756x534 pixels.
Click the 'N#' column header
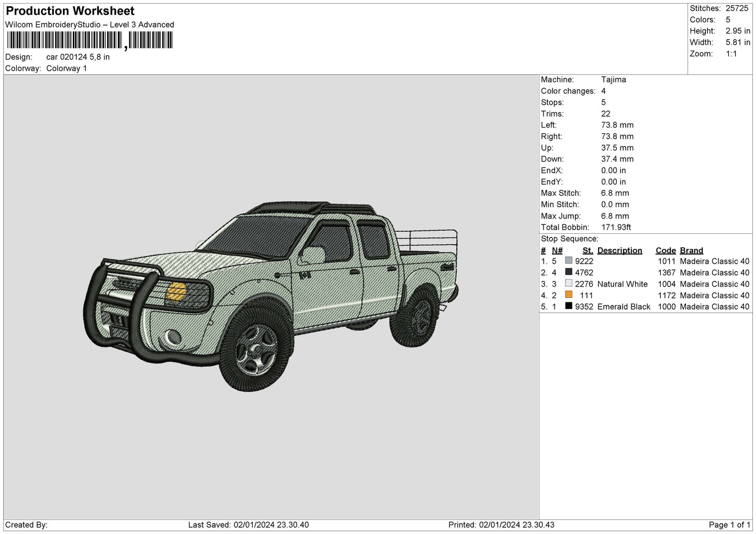pos(557,251)
